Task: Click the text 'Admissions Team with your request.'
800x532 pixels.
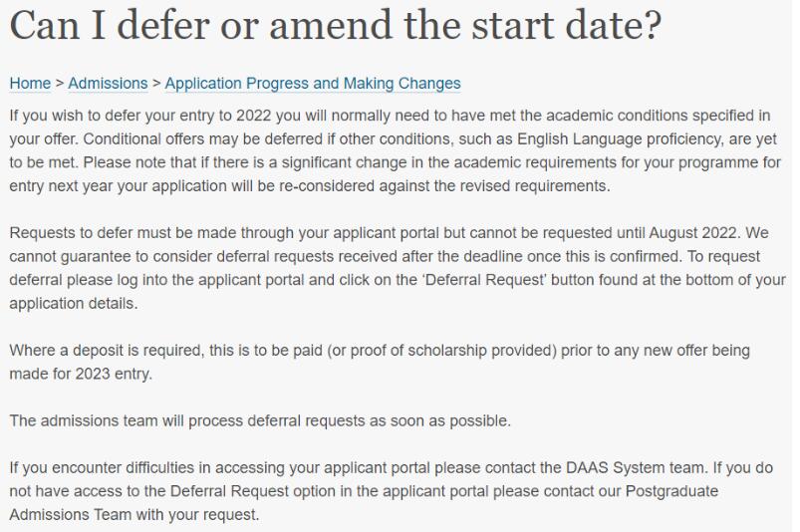Action: tap(132, 512)
